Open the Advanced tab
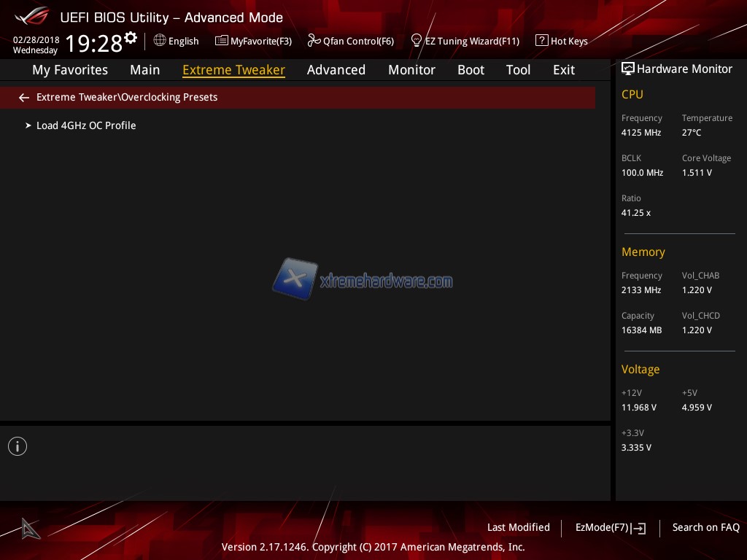This screenshot has width=747, height=560. click(336, 70)
